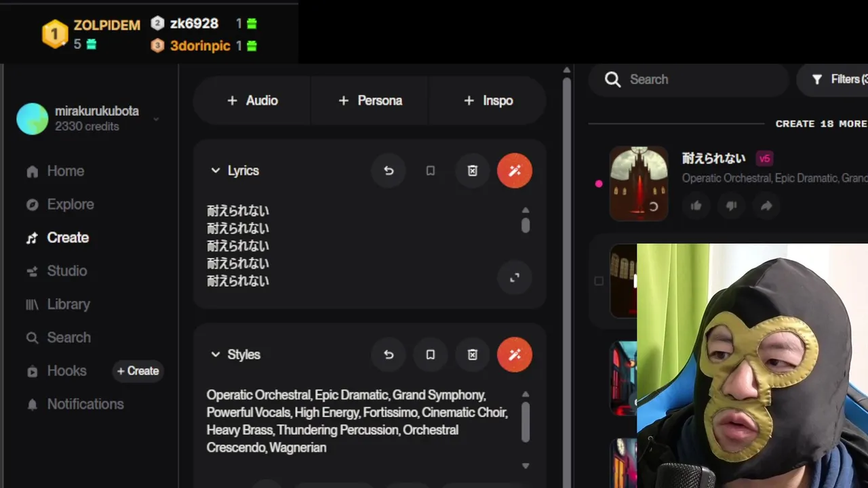Click the lyrics box scrollbar
Screen dimensions: 868x488
(526, 225)
